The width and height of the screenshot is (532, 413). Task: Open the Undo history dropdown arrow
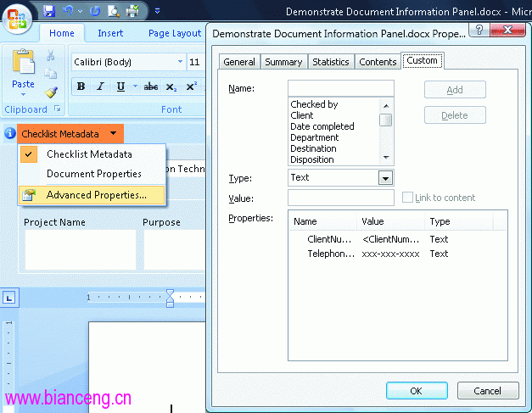click(x=80, y=11)
